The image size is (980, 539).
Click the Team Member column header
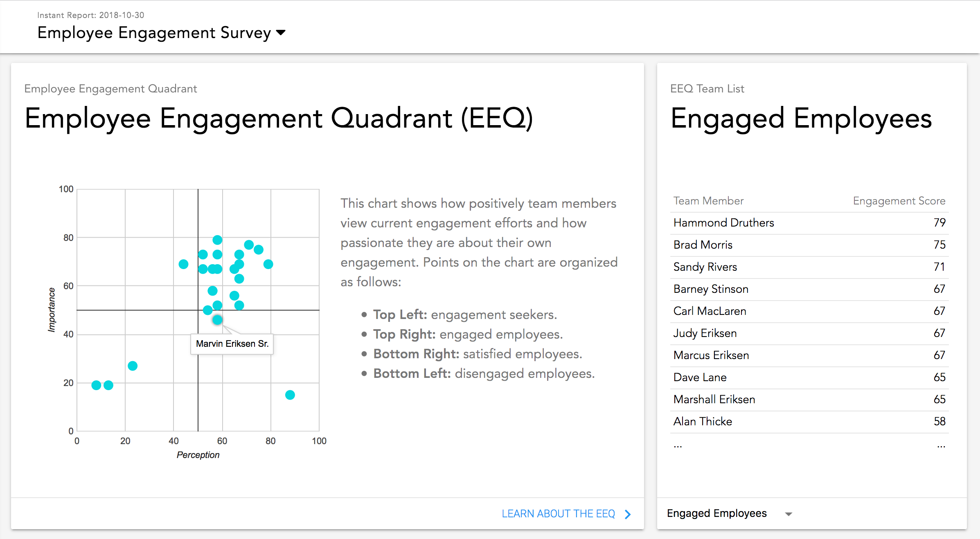[x=708, y=201]
